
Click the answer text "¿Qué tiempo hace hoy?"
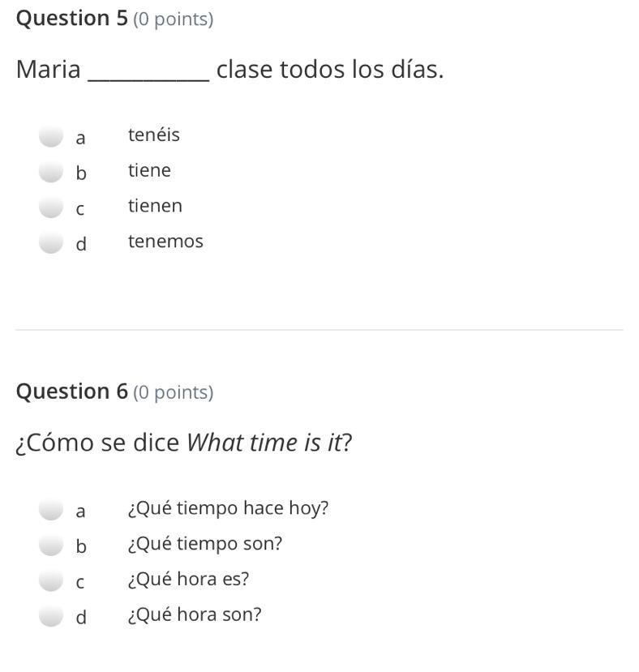pos(228,508)
